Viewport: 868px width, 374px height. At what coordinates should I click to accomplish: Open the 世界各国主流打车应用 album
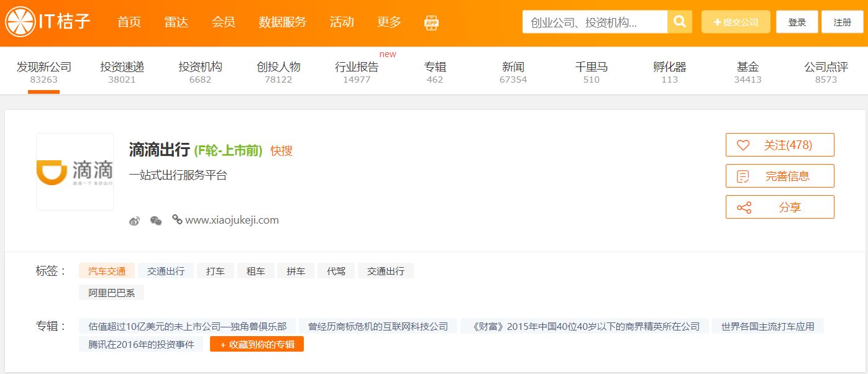click(768, 326)
